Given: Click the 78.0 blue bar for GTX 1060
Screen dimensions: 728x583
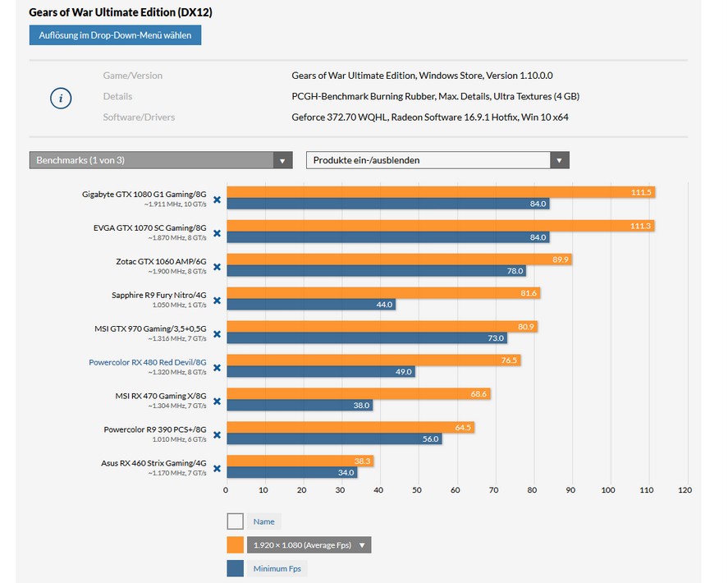Looking at the screenshot, I should tap(377, 271).
